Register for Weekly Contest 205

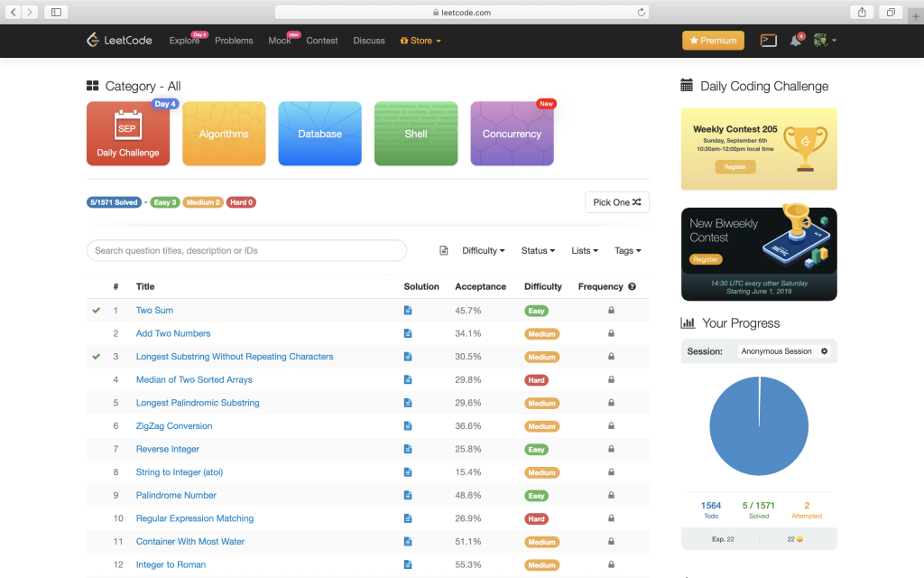735,167
